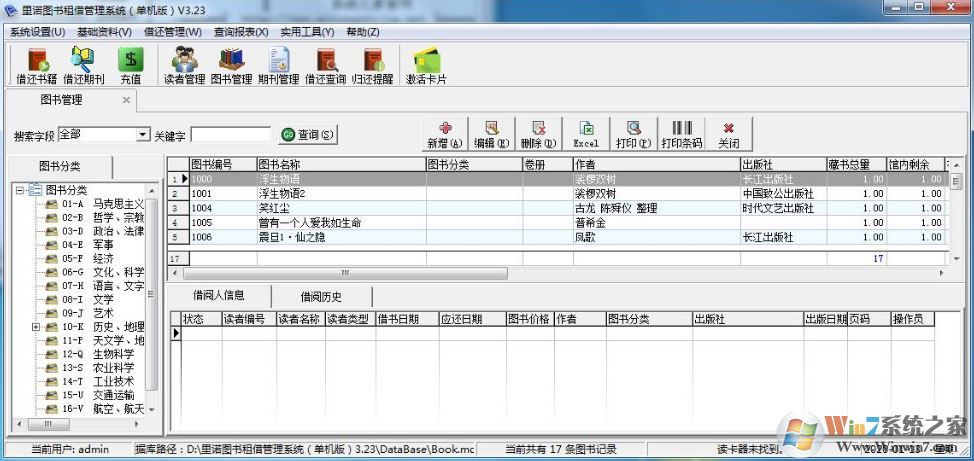Screen dimensions: 974x461
Task: Select 12-Q 生物科学 category
Action: [x=98, y=354]
